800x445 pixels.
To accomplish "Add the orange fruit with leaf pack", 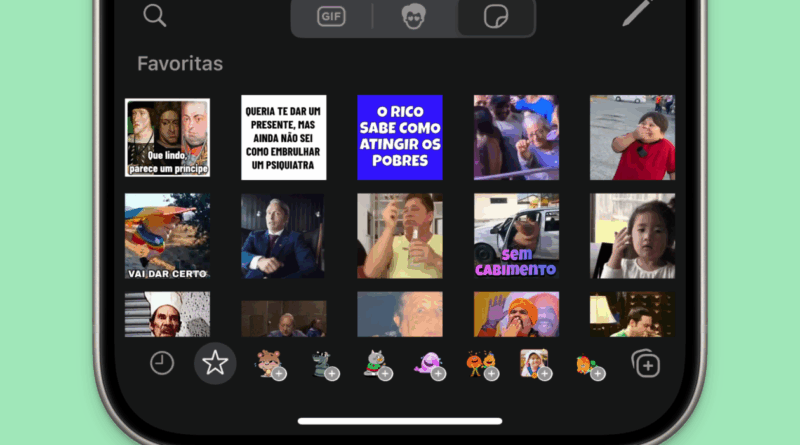I will 590,366.
